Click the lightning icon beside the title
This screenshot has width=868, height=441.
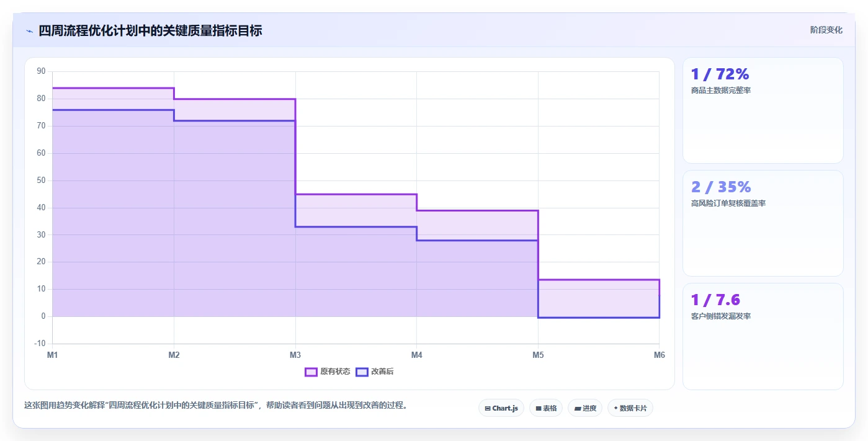[29, 31]
